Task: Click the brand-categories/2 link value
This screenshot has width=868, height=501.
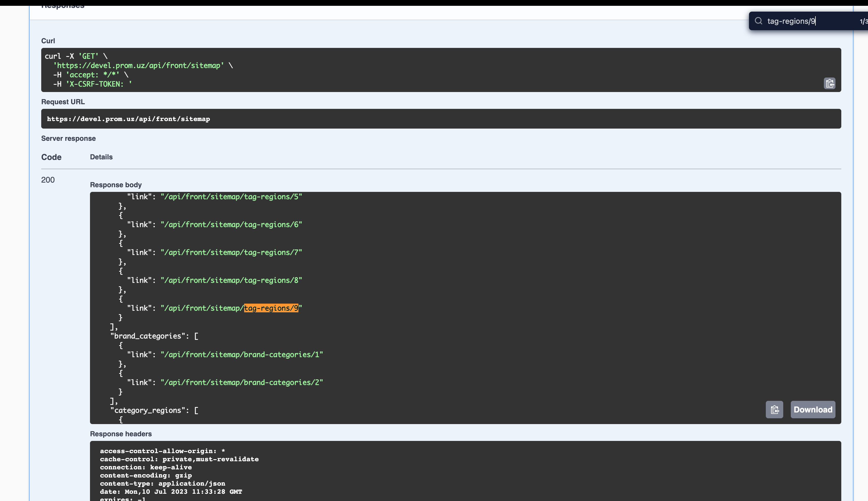Action: pos(242,382)
